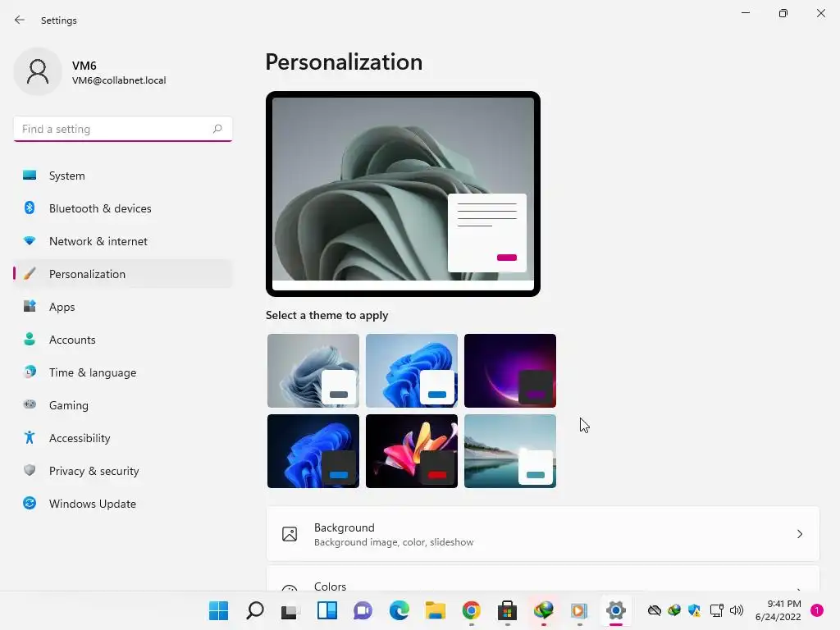Open Windows Update page

(x=123, y=504)
